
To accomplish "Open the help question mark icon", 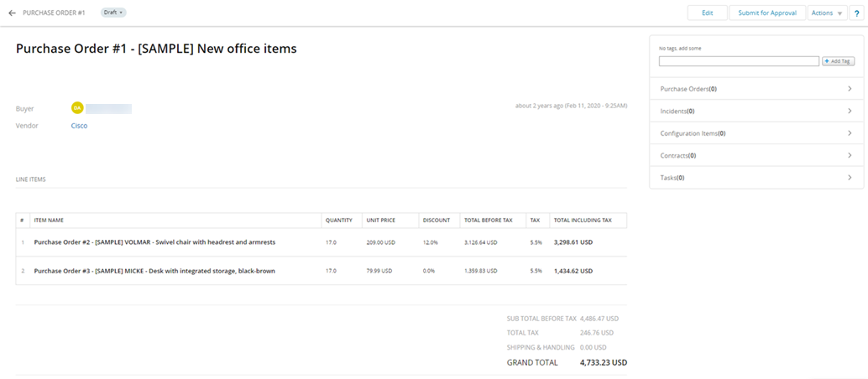I will coord(855,13).
